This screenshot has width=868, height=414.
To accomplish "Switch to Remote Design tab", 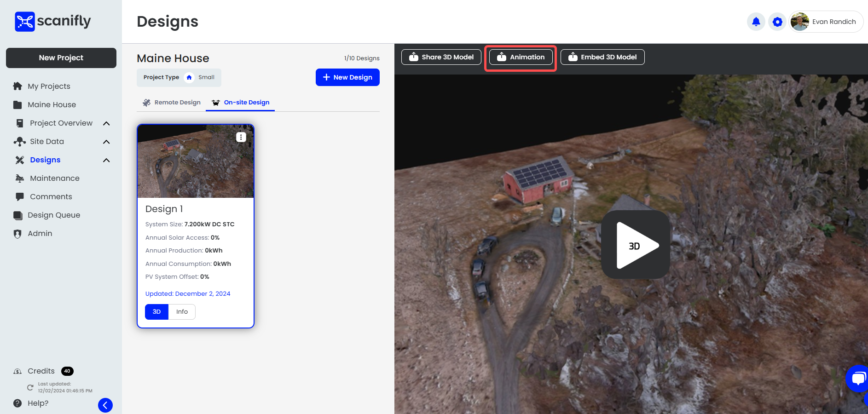I will (x=172, y=102).
